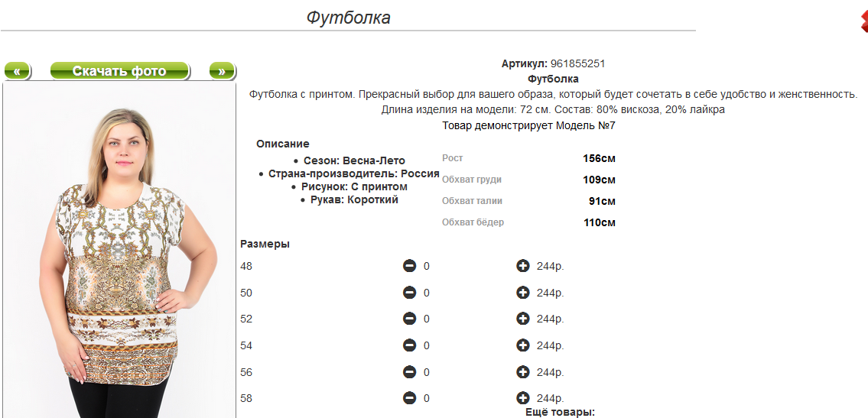Increase quantity for size 48
Screen dimensions: 868x418
tap(522, 266)
